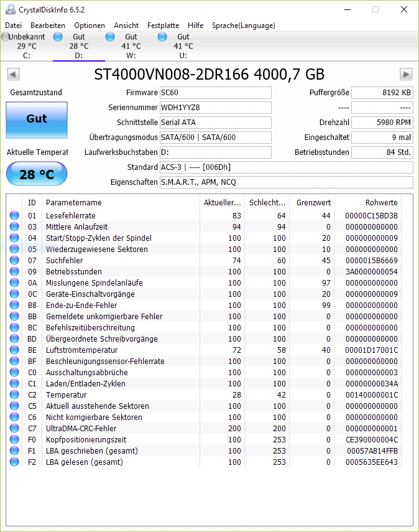
Task: Open the Festplatte menu
Action: pyautogui.click(x=163, y=26)
